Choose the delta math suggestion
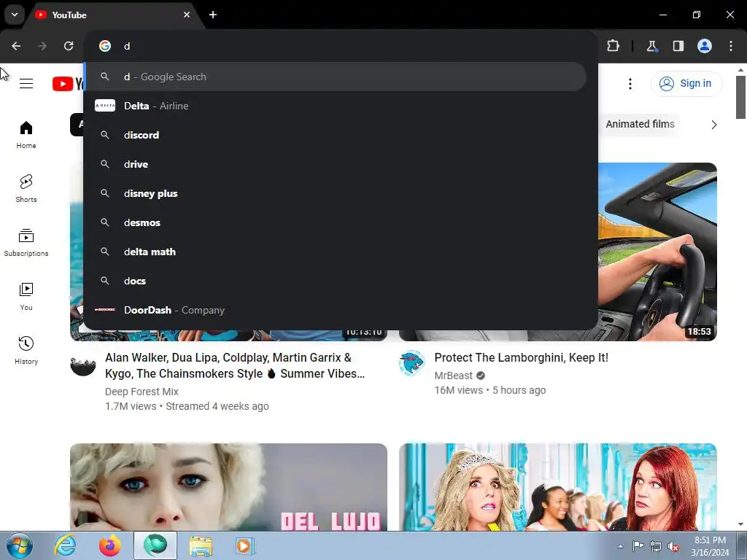This screenshot has height=560, width=747. point(335,252)
